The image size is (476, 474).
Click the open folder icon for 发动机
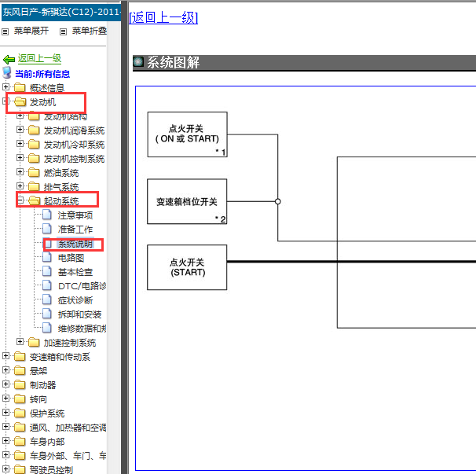(20, 101)
